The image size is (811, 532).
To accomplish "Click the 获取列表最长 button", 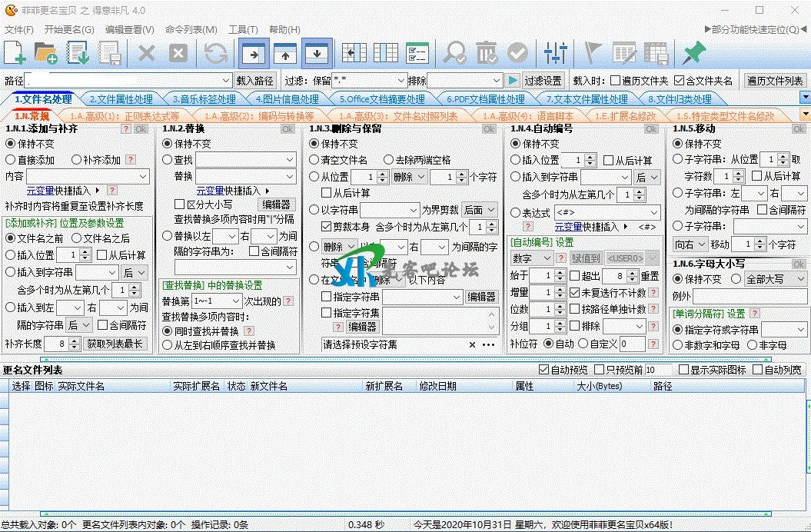I will point(115,344).
